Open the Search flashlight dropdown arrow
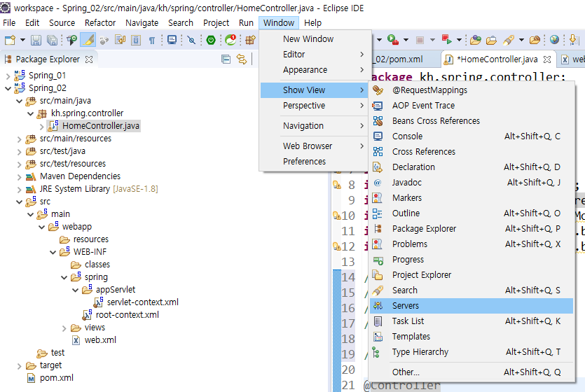 (x=521, y=39)
